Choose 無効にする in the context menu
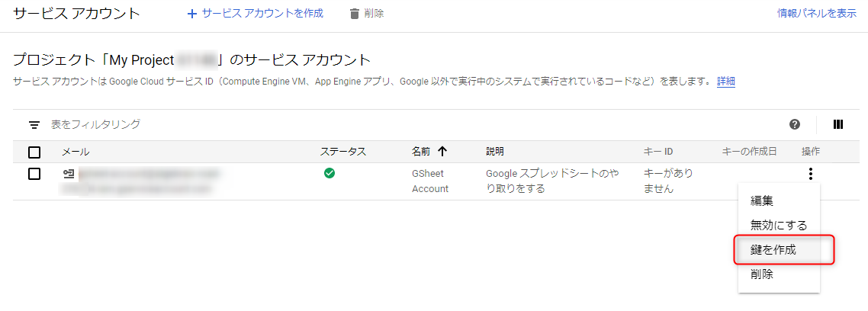 779,225
